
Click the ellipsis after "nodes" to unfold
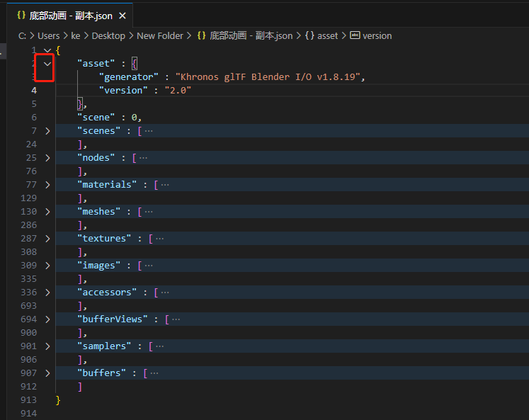143,158
